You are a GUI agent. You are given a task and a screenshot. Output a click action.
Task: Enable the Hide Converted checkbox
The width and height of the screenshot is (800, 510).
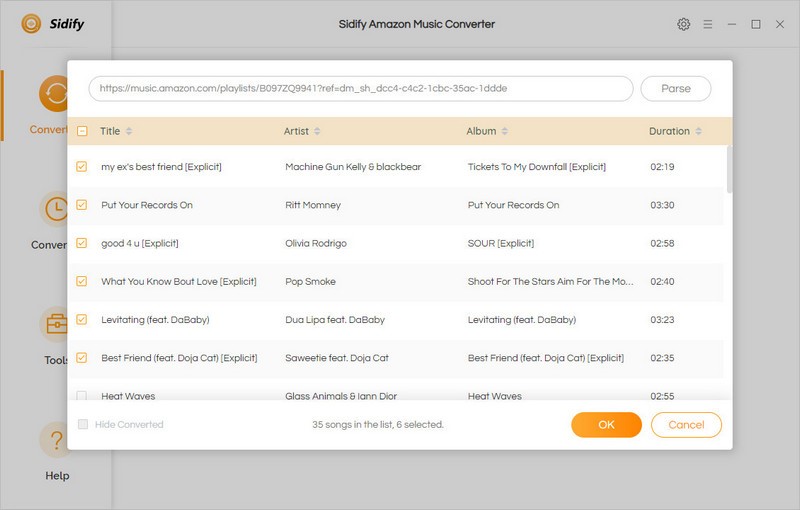tap(84, 425)
